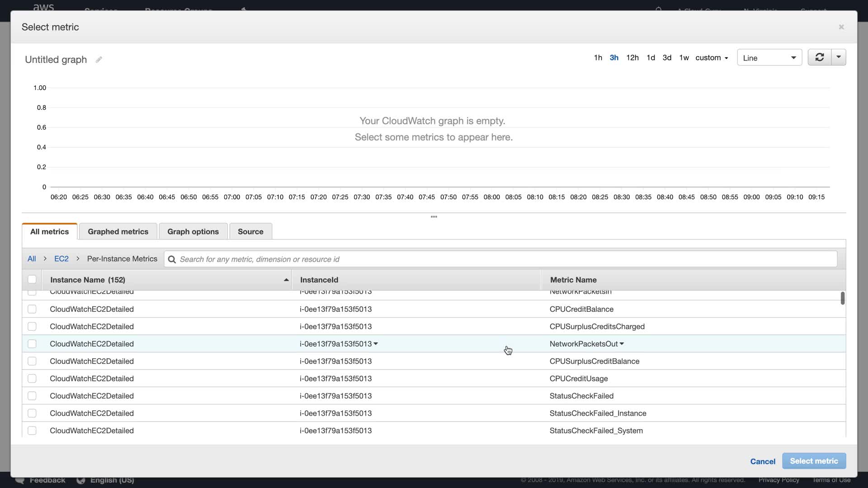Click the Cancel link

pos(763,461)
